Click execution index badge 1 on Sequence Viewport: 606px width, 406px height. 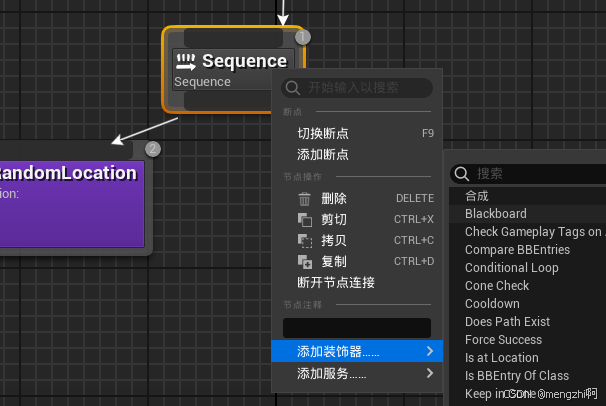tap(303, 37)
